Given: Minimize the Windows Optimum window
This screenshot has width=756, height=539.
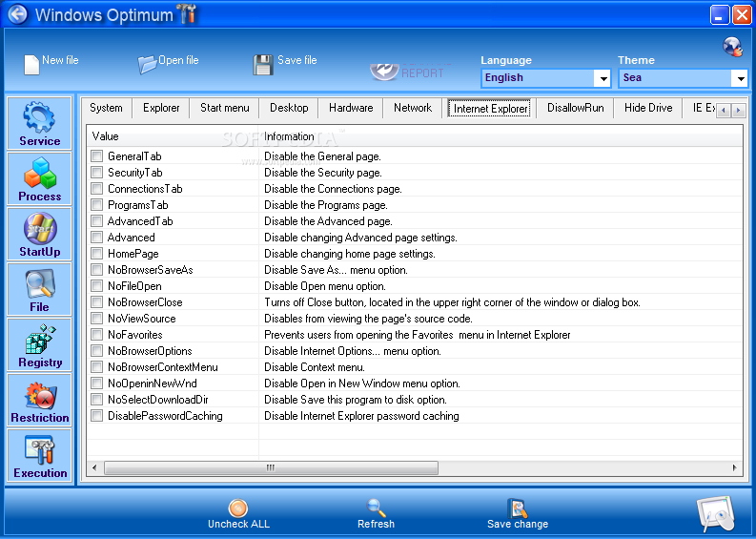Looking at the screenshot, I should tap(720, 14).
